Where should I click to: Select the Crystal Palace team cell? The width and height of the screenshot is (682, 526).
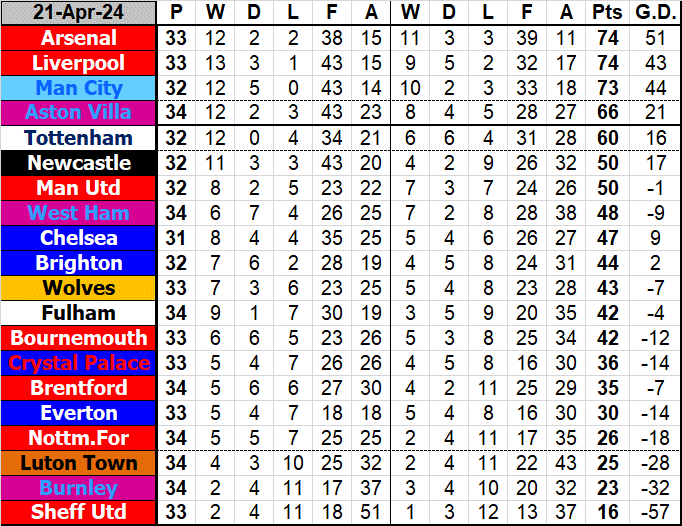tap(78, 363)
